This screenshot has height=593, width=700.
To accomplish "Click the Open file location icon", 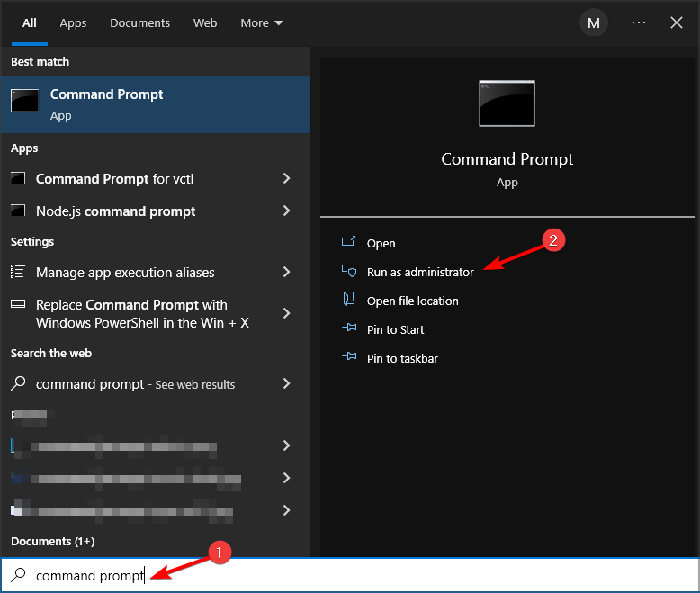I will coord(349,301).
